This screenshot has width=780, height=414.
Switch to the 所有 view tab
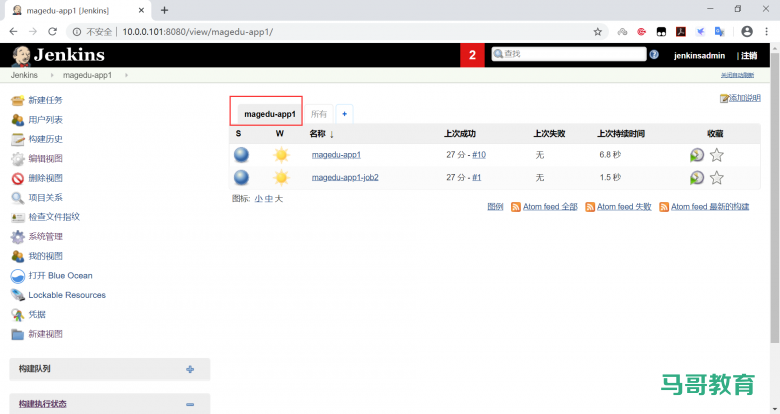[x=318, y=114]
